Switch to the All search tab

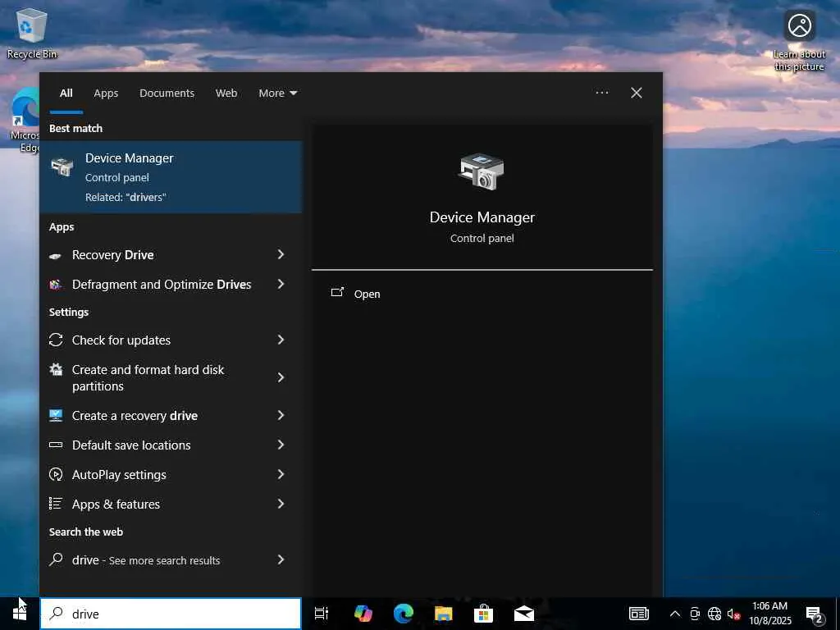pyautogui.click(x=66, y=93)
